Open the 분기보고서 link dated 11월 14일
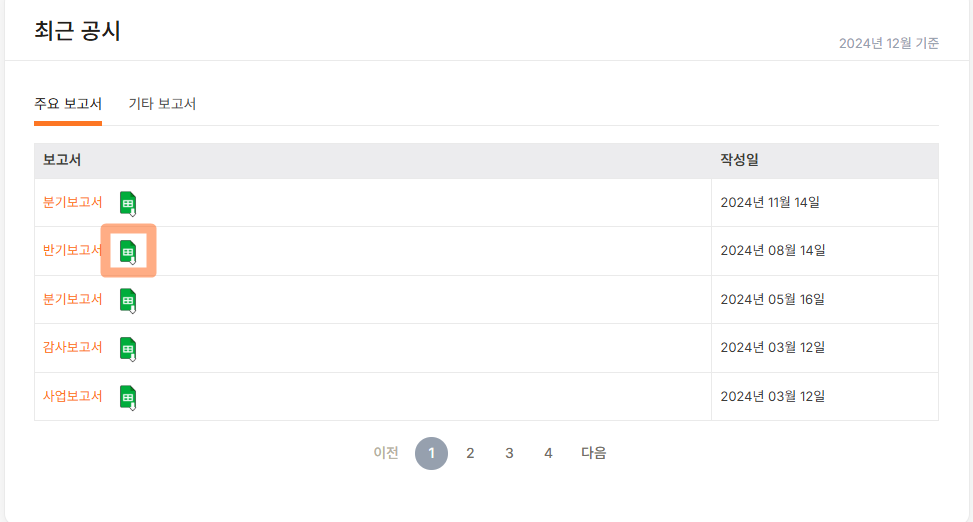973x522 pixels. [73, 202]
